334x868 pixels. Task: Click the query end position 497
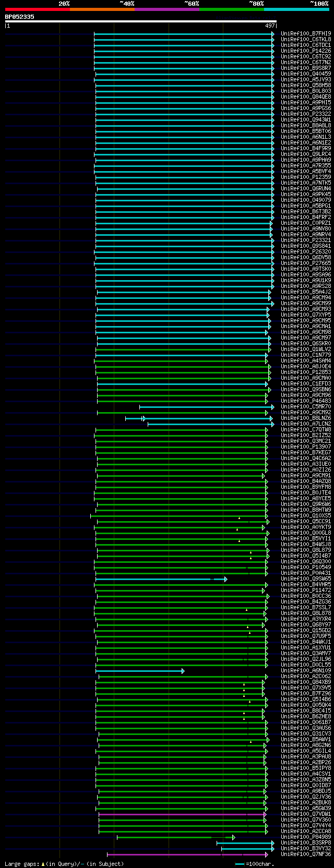coord(270,26)
